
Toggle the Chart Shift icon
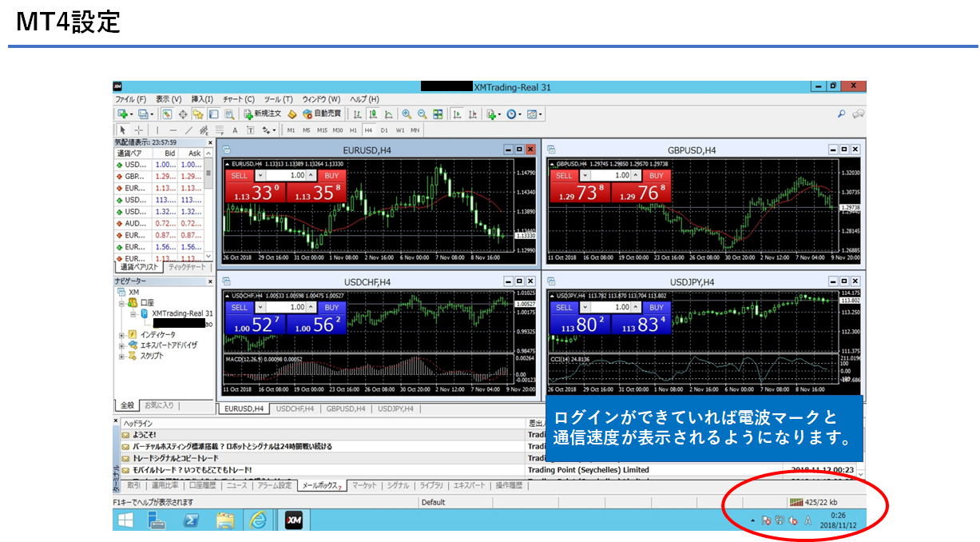coord(473,114)
